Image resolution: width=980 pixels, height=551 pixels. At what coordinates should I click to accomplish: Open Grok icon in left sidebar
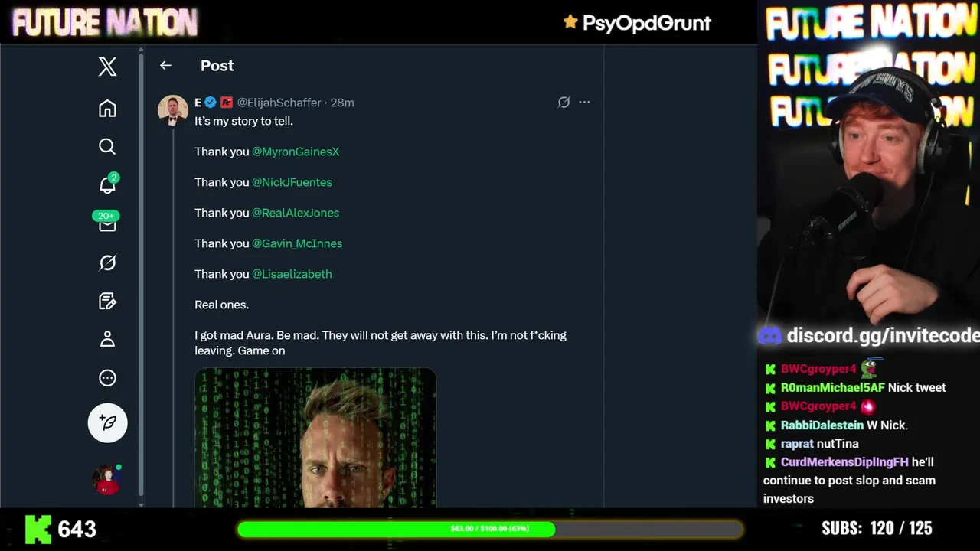107,262
